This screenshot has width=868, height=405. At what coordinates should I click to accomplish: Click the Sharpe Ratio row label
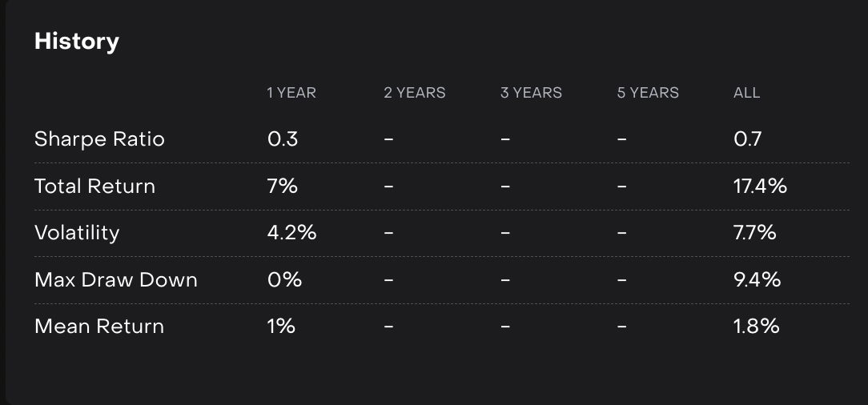(x=99, y=139)
